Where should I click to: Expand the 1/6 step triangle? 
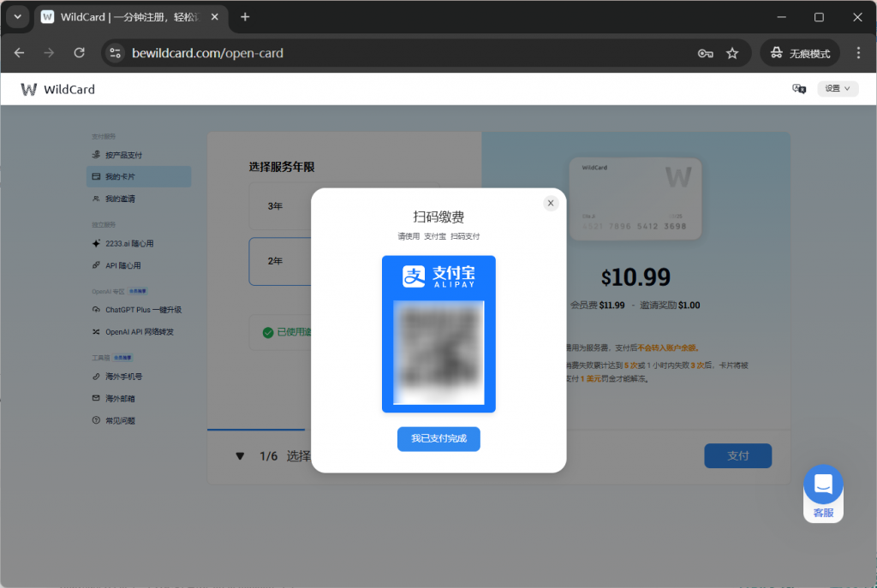[240, 456]
